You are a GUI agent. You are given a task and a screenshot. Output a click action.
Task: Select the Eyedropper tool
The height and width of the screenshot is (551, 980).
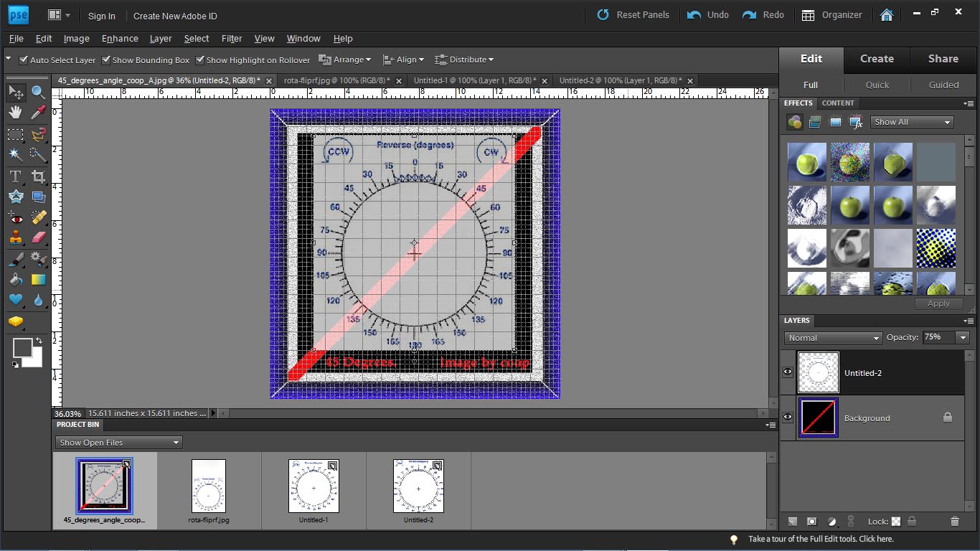coord(38,113)
